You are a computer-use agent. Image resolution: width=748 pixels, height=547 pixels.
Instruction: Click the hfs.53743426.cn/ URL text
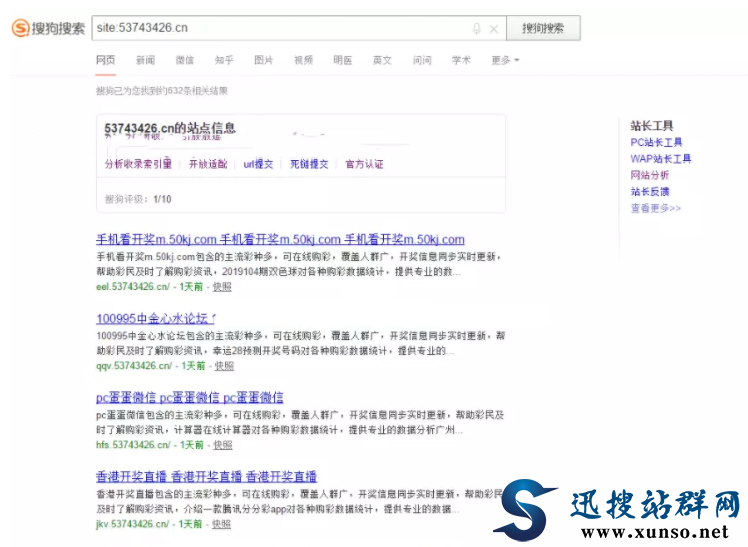[x=133, y=445]
